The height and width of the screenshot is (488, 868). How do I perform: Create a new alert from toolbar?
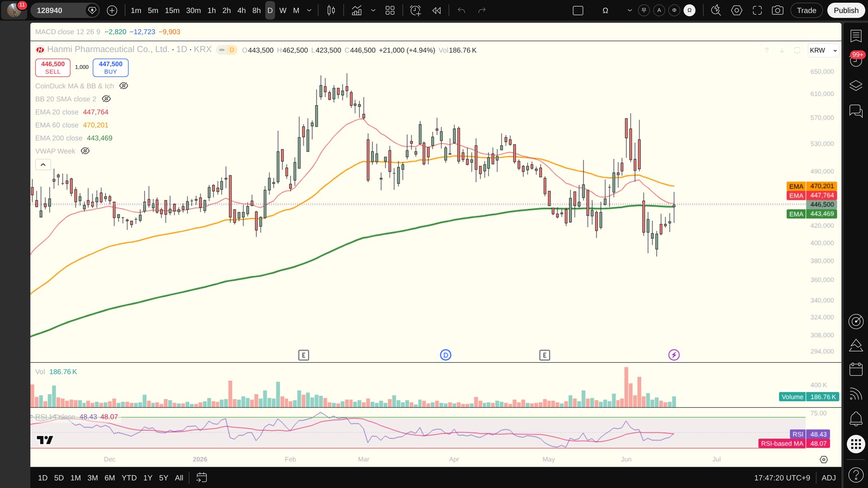(416, 10)
